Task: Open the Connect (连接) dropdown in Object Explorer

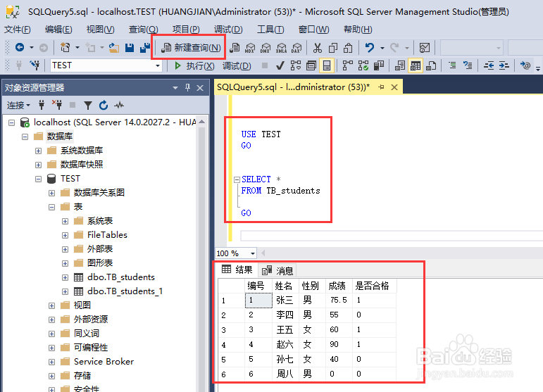Action: (18, 105)
